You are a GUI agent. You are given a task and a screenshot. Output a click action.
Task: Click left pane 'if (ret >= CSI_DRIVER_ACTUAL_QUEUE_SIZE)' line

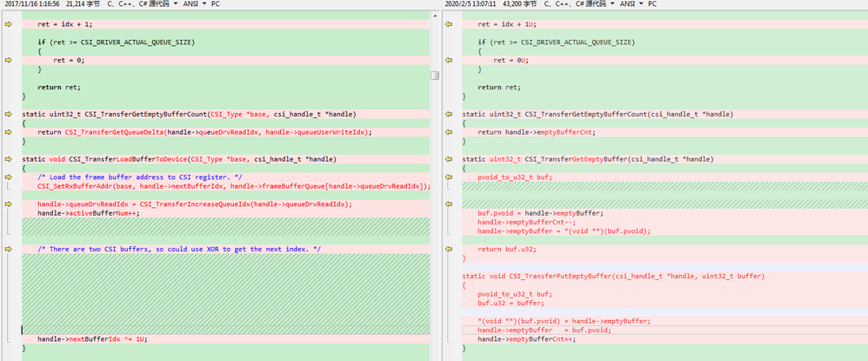pos(117,43)
